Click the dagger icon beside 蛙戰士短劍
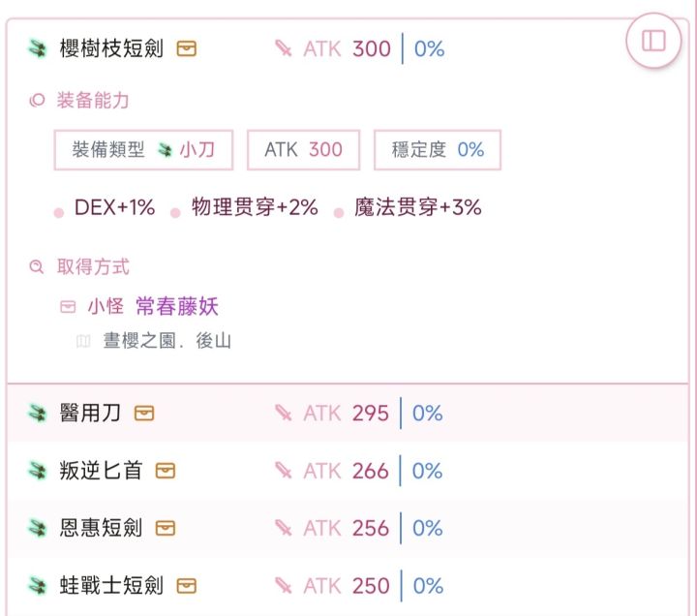The width and height of the screenshot is (697, 616). pyautogui.click(x=38, y=586)
